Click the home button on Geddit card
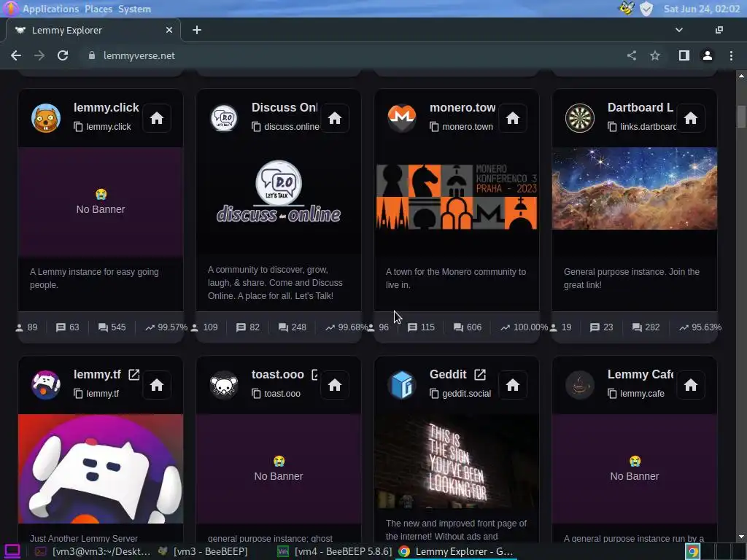Image resolution: width=747 pixels, height=560 pixels. pyautogui.click(x=513, y=385)
